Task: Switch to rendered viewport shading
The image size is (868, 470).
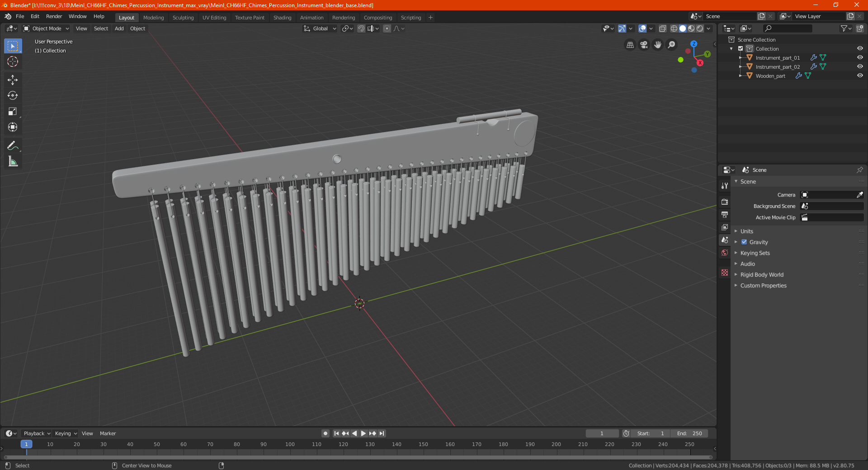Action: click(700, 28)
